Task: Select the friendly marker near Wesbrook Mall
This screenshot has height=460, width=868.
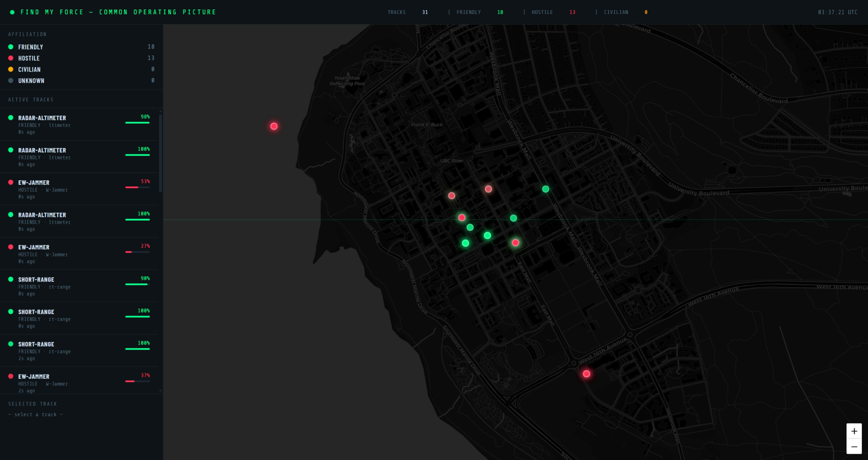Action: [x=546, y=189]
